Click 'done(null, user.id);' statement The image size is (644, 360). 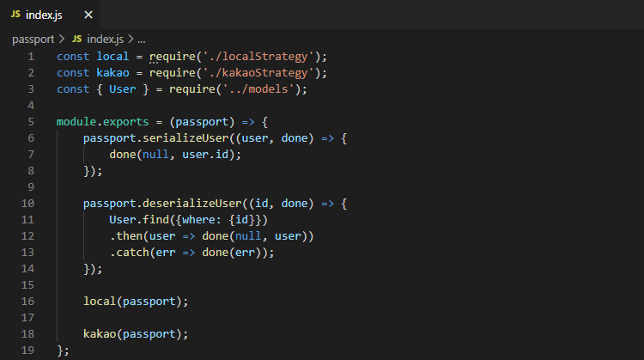(175, 155)
